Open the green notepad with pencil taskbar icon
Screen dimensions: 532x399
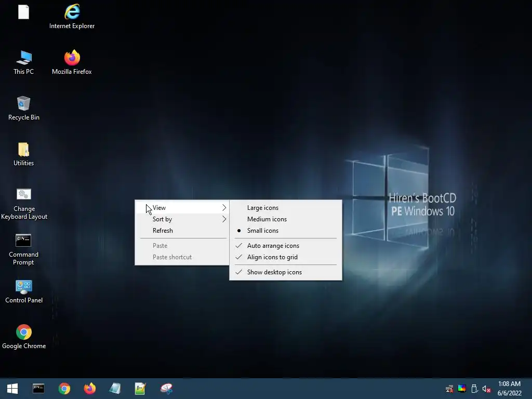(x=140, y=389)
